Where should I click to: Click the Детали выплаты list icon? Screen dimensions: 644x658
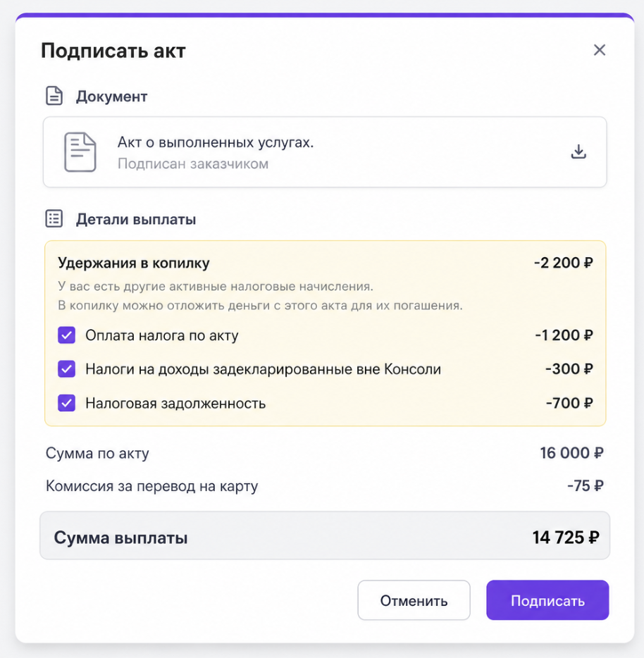54,218
